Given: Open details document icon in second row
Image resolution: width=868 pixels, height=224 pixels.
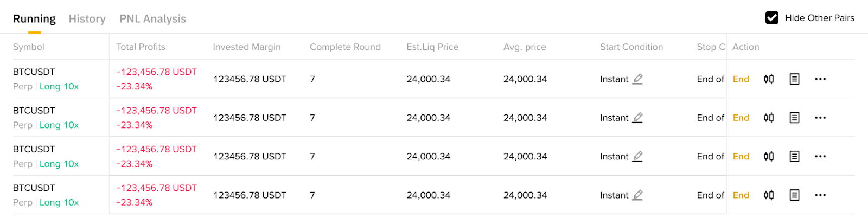Looking at the screenshot, I should (794, 118).
